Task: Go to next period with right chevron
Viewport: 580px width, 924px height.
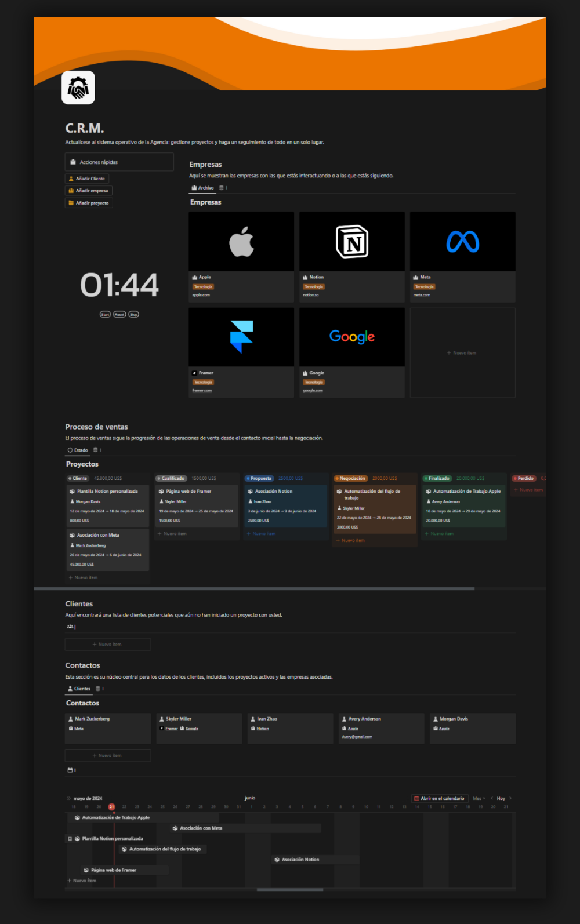Action: tap(510, 798)
